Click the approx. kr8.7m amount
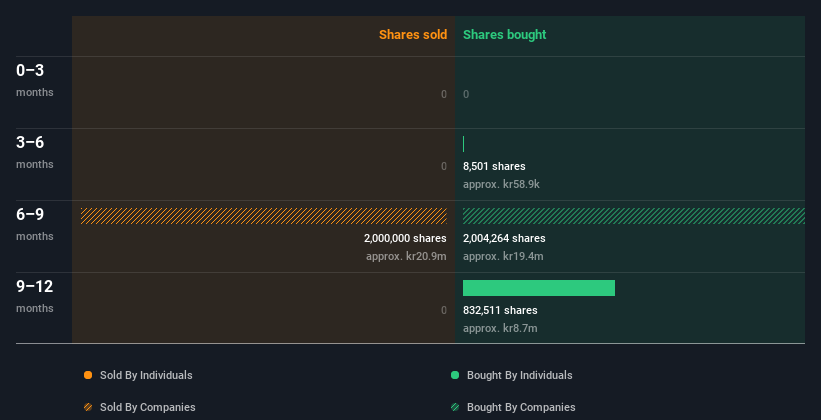 [x=500, y=328]
